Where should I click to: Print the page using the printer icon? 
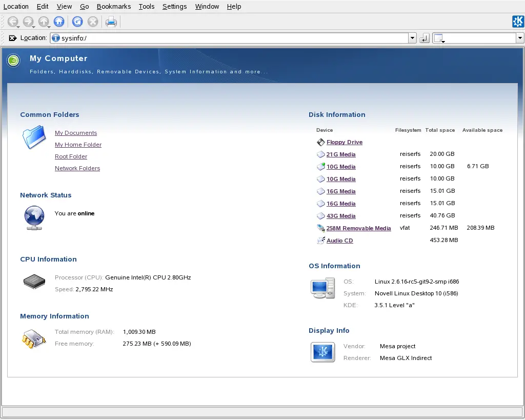pos(111,22)
